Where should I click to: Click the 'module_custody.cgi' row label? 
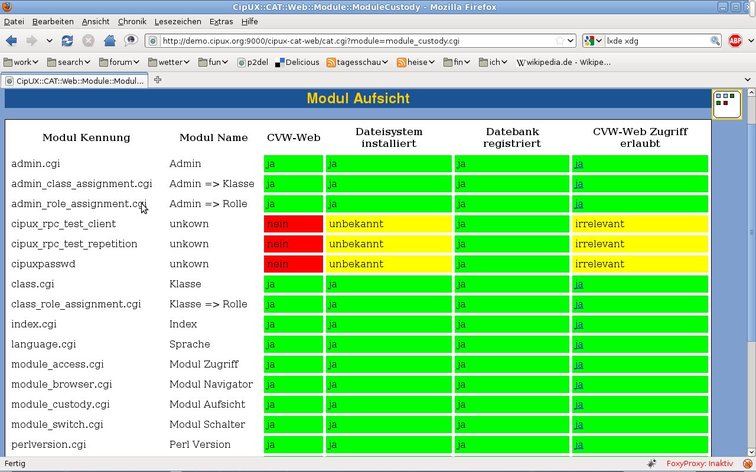(x=60, y=405)
